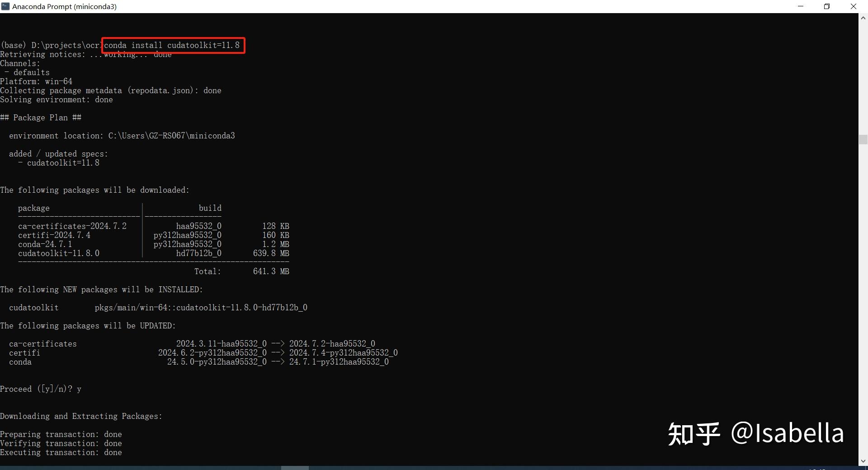
Task: Click 'conda-24.7.1' in download table
Action: pyautogui.click(x=45, y=244)
